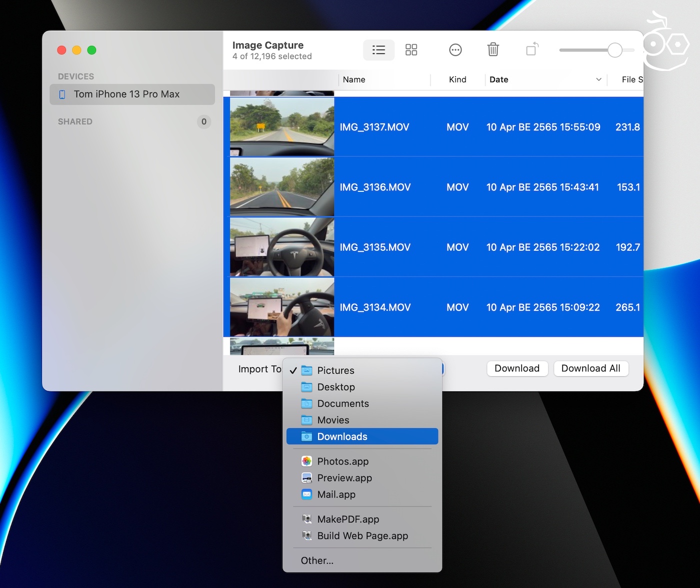Select the checked Pictures folder option
Screen dimensions: 700x588
(335, 370)
